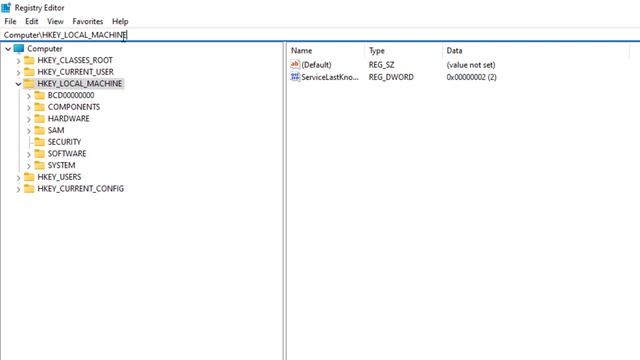Collapse HKEY_LOCAL_MACHINE chevron

tap(18, 84)
